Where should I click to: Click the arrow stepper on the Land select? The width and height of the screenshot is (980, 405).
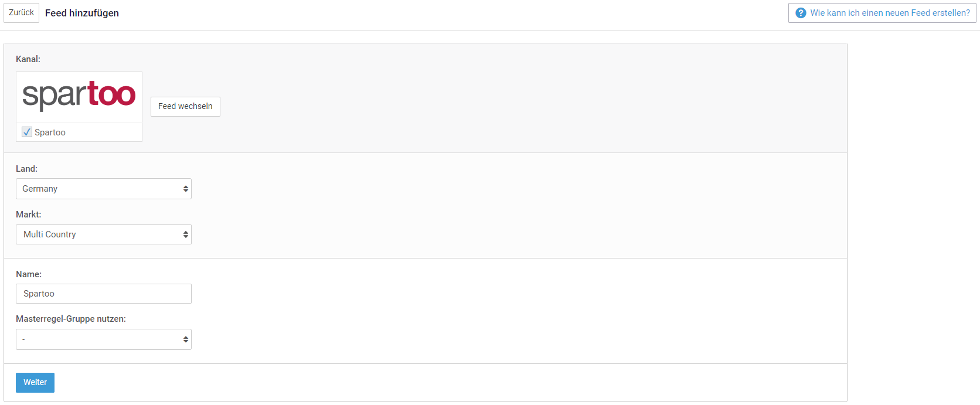186,189
